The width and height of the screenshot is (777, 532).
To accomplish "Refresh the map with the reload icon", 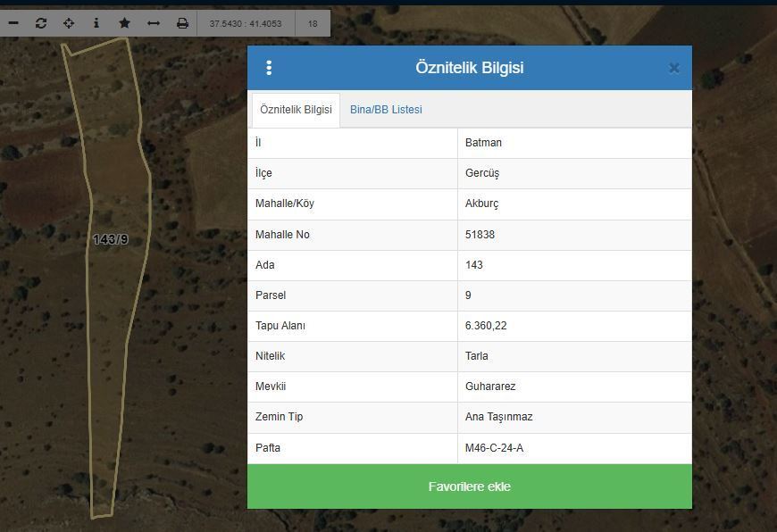I will tap(41, 23).
